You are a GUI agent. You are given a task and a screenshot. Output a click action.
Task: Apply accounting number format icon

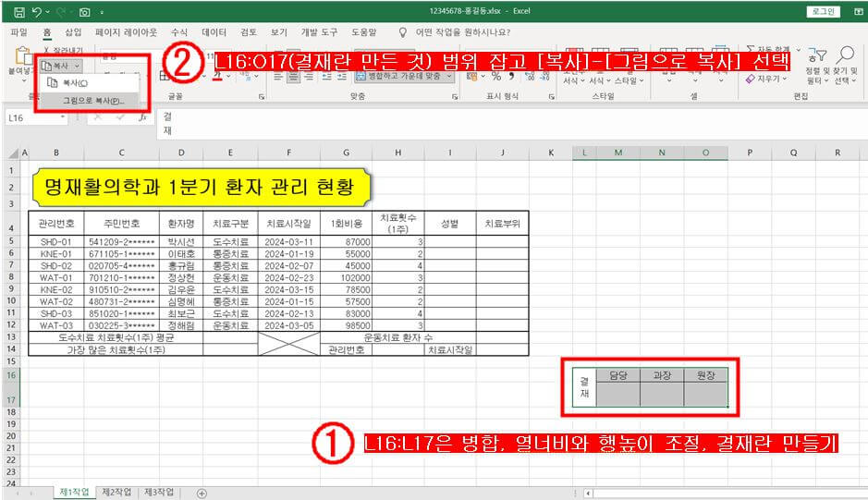[x=471, y=77]
